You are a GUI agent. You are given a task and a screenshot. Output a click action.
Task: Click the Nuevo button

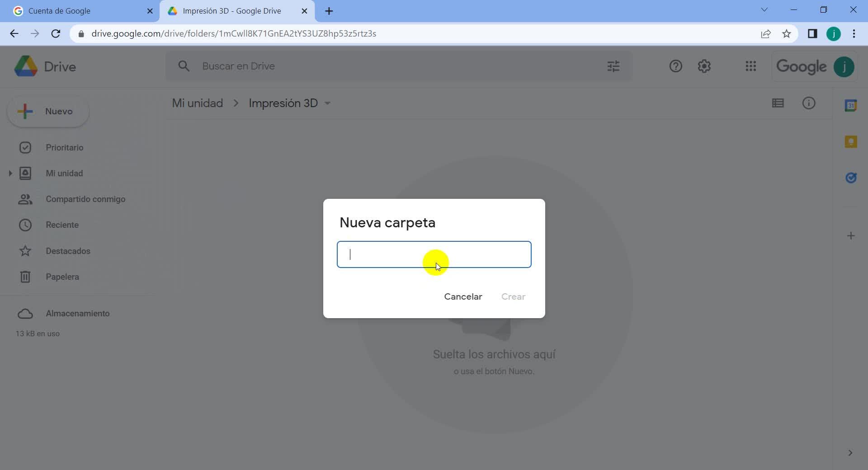point(48,111)
